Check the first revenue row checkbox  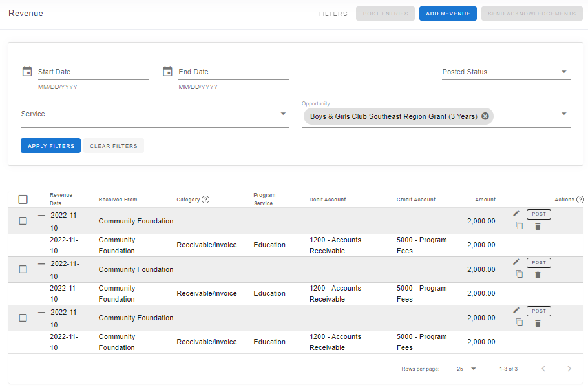(x=23, y=221)
